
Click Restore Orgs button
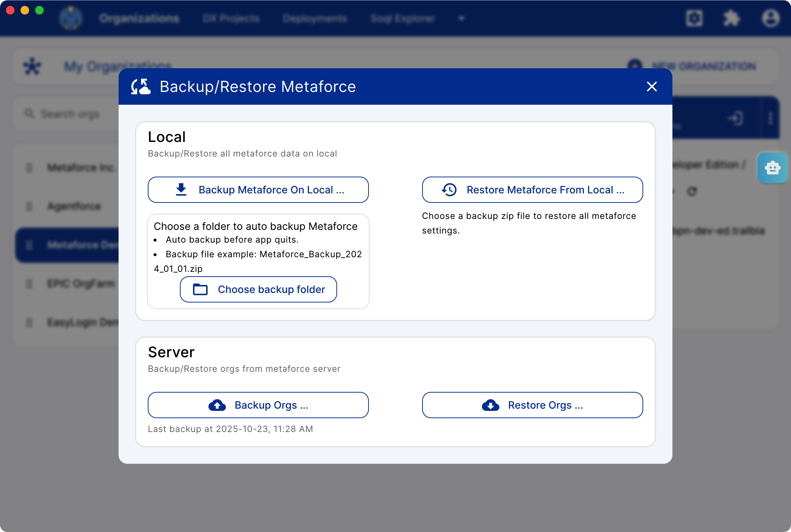532,405
